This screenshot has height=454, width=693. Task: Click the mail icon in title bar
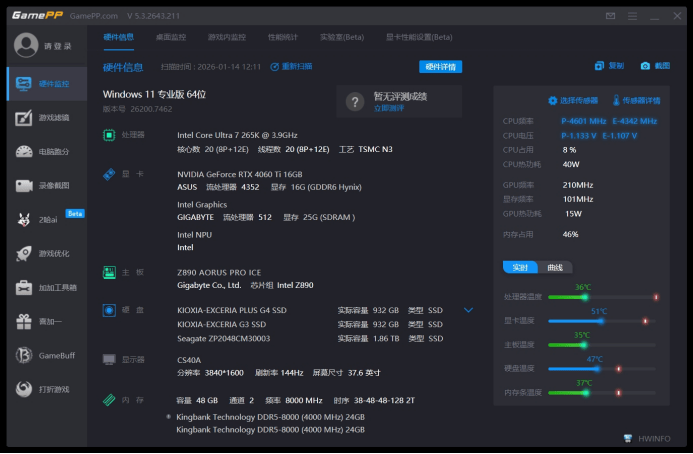point(610,16)
